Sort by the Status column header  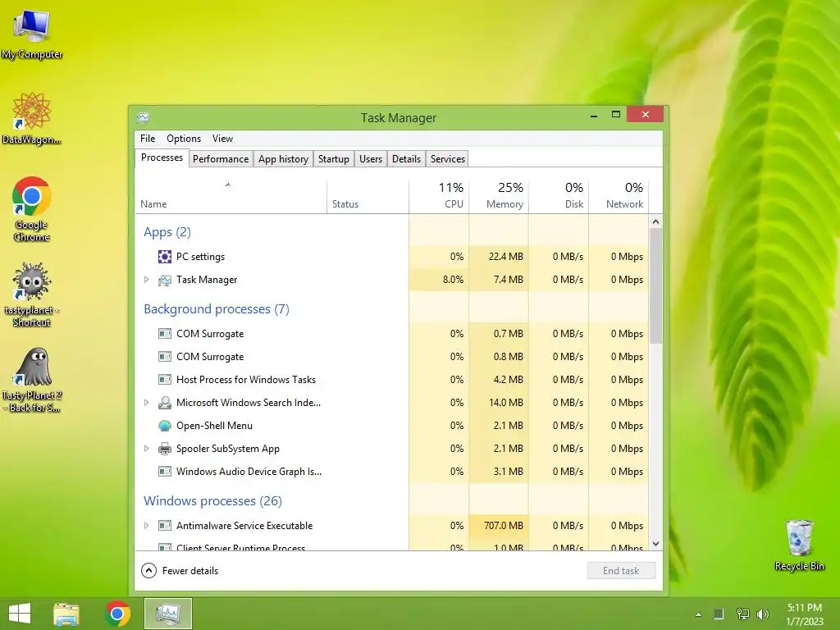tap(368, 197)
